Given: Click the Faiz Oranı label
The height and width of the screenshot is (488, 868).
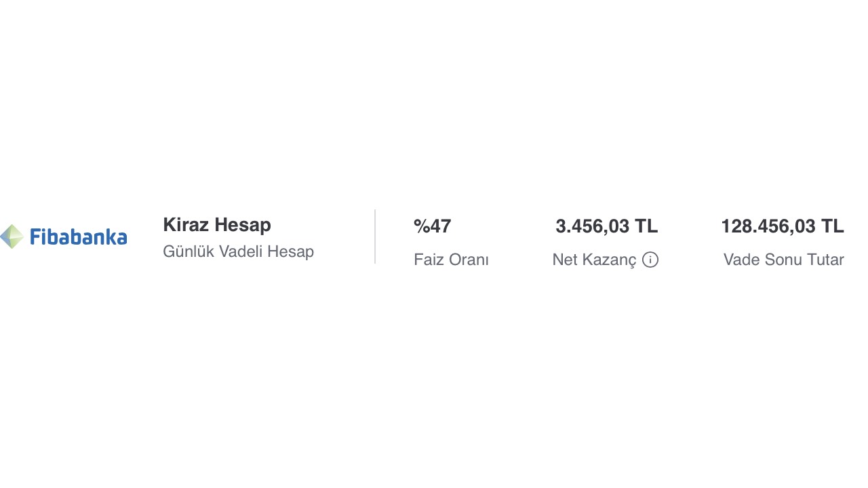Looking at the screenshot, I should click(x=451, y=260).
